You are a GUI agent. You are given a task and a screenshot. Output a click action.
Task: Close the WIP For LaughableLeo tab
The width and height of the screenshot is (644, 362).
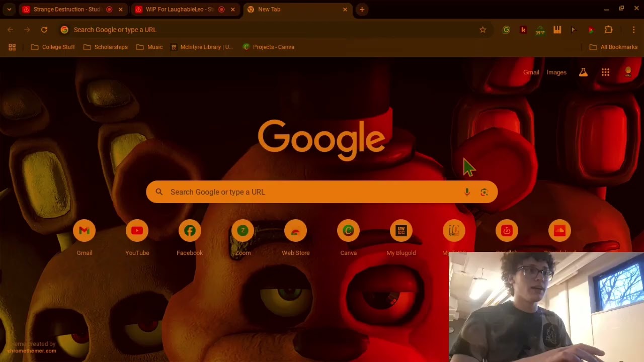pos(232,9)
